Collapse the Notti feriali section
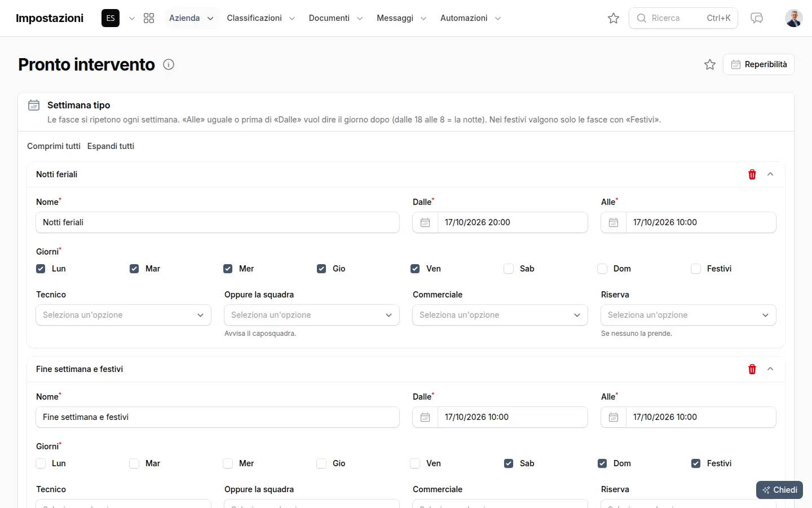The image size is (812, 508). (770, 174)
